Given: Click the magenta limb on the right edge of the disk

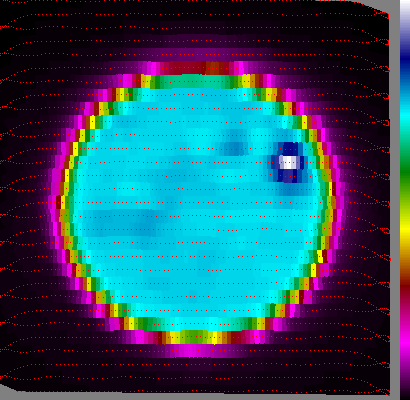Looking at the screenshot, I should point(337,200).
